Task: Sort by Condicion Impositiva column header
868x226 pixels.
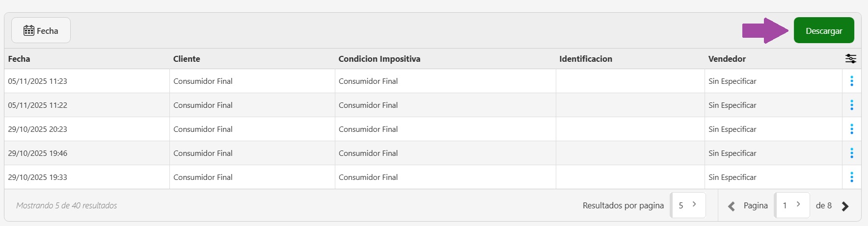Action: pyautogui.click(x=379, y=59)
